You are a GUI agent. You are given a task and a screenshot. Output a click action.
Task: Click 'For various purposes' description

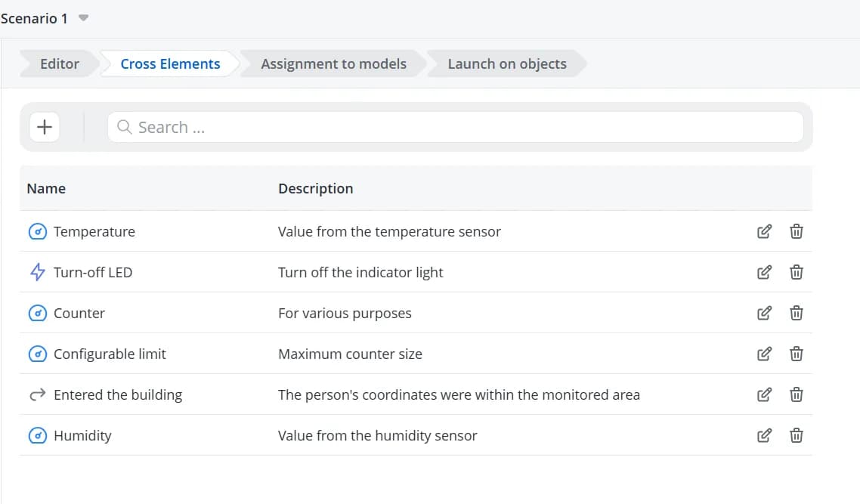[345, 313]
